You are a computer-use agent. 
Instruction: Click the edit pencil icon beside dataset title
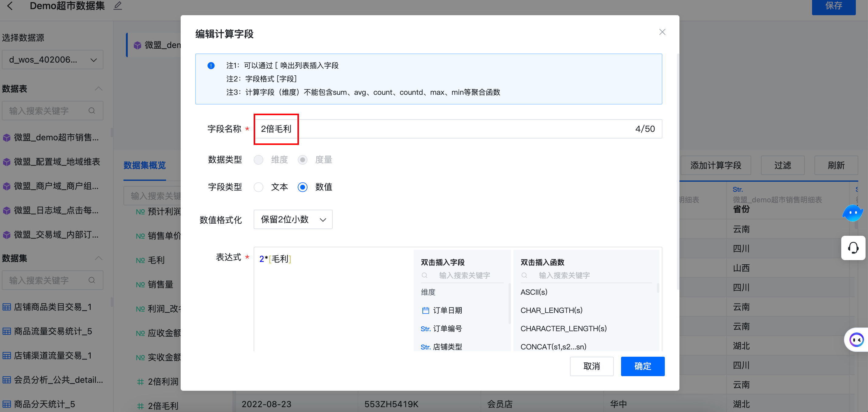(x=118, y=6)
